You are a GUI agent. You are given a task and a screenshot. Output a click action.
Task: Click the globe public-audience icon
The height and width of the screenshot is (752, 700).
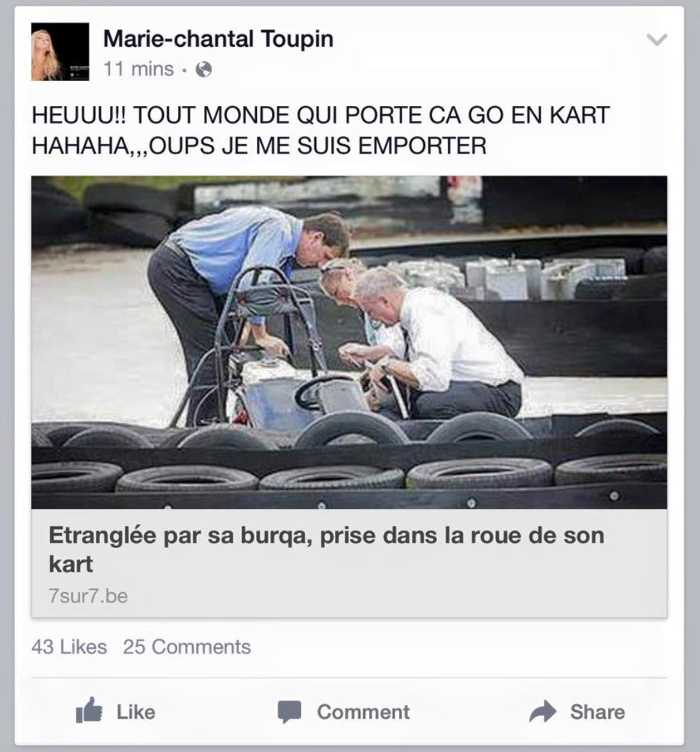coord(204,69)
